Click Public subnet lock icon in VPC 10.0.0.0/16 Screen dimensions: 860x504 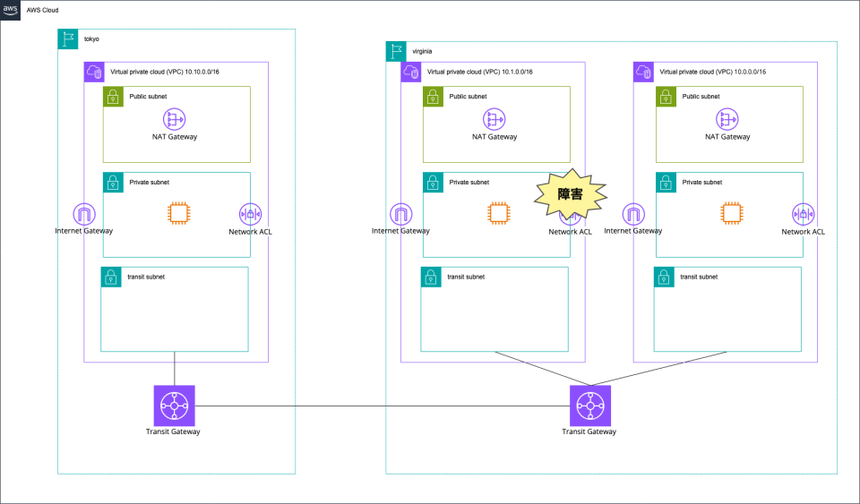click(x=666, y=97)
